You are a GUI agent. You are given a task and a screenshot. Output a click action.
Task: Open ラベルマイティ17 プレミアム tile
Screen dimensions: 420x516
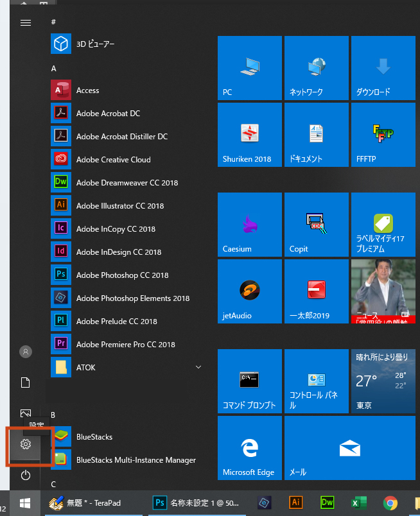(x=383, y=225)
